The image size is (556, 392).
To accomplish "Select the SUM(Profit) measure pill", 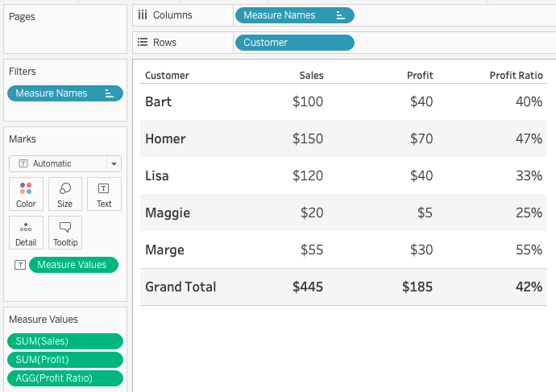I will pyautogui.click(x=64, y=360).
